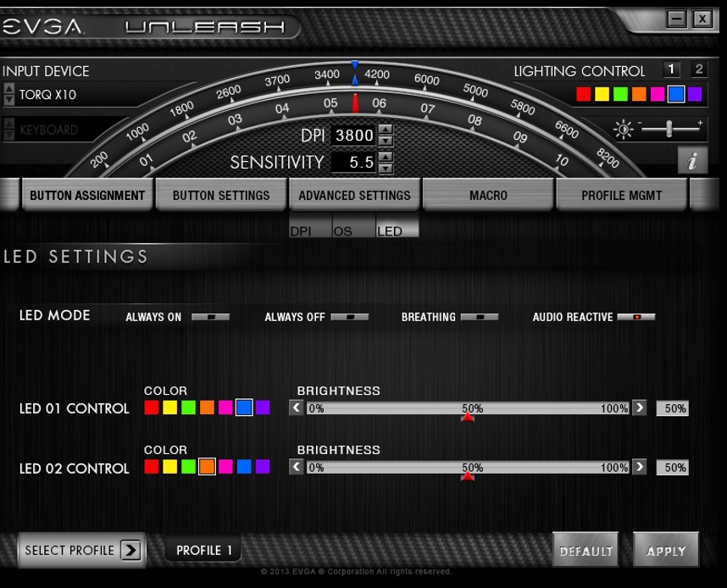Screen dimensions: 727x588
Task: Increase LED 01 brightness with right arrow
Action: coord(640,408)
